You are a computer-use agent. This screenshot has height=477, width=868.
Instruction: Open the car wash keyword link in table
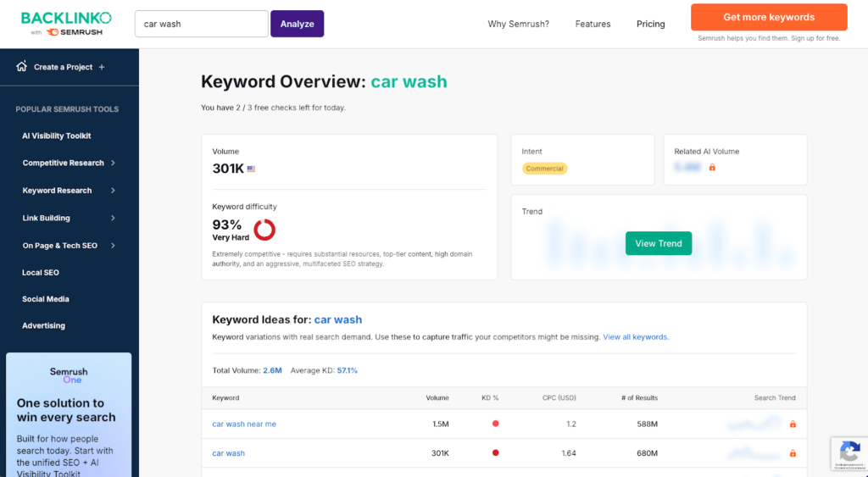tap(228, 452)
